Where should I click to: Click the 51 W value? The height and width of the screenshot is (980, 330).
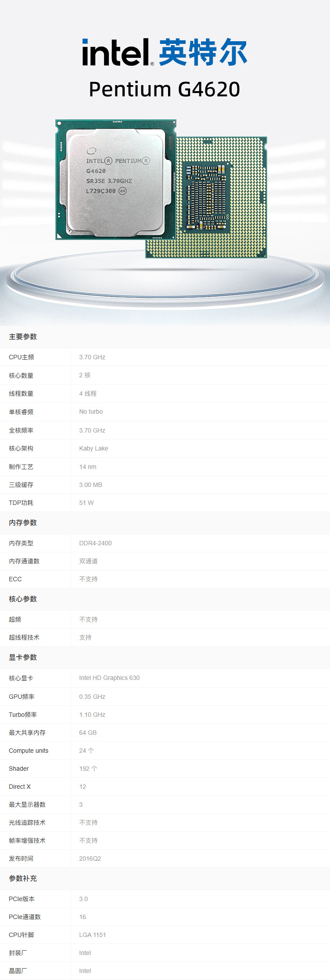click(86, 503)
